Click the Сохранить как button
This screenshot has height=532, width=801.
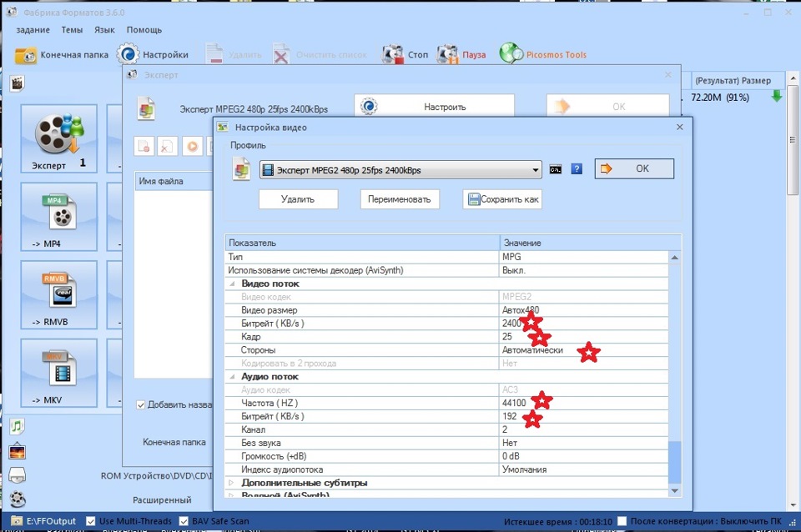click(502, 199)
